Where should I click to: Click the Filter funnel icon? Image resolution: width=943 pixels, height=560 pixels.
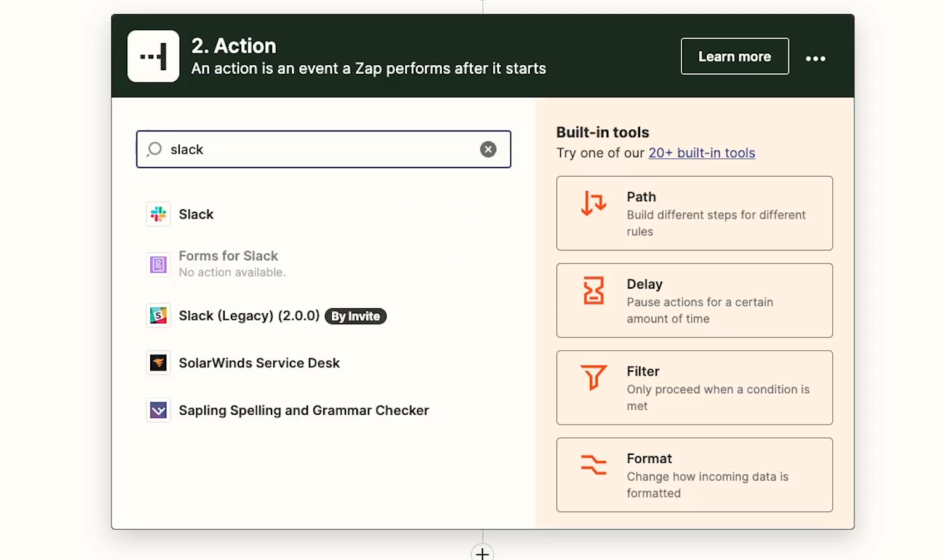[593, 377]
